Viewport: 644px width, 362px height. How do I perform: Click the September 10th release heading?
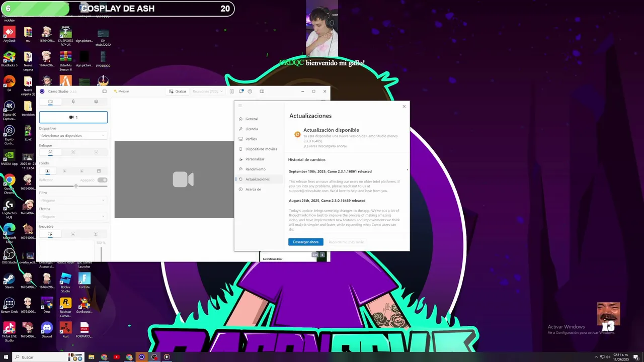[x=330, y=171]
